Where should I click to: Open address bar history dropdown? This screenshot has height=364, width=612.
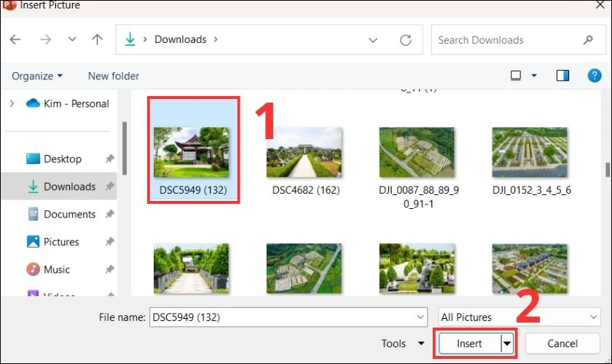pyautogui.click(x=373, y=40)
